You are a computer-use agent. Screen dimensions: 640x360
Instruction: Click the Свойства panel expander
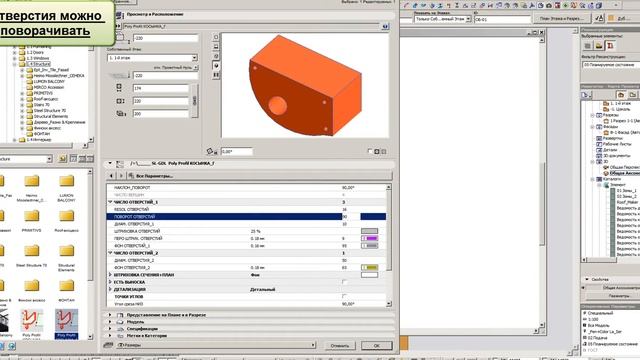click(x=587, y=280)
